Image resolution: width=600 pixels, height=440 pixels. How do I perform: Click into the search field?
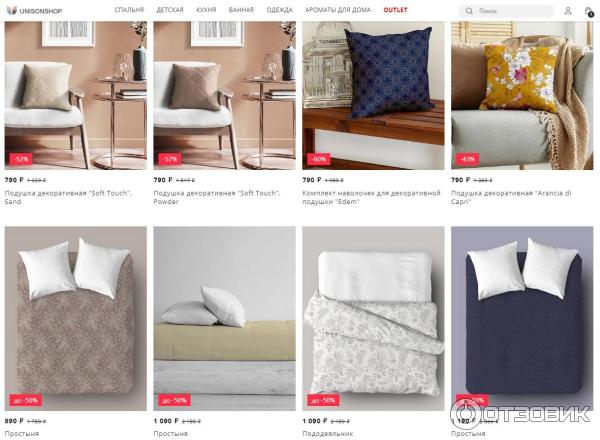point(506,11)
